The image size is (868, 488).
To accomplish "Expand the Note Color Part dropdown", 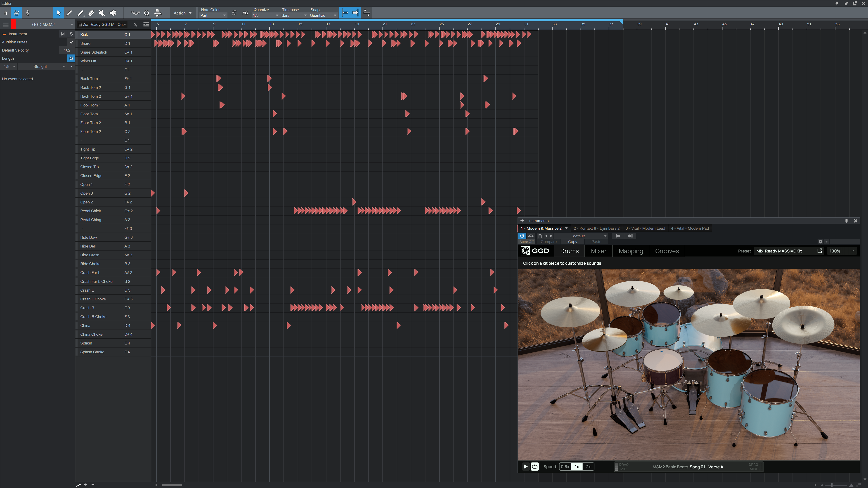I will (x=213, y=16).
